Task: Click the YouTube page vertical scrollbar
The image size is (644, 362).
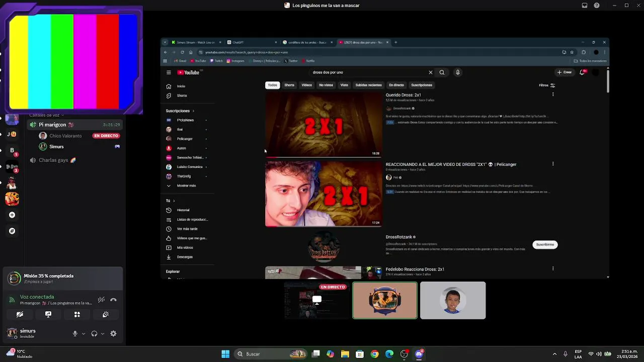Action: click(x=608, y=81)
